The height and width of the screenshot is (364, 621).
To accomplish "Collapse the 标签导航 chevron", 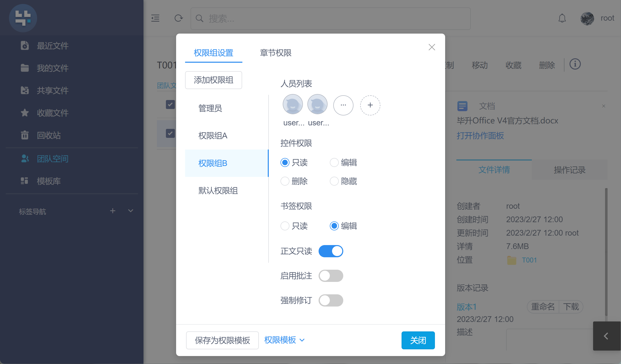I will [131, 211].
